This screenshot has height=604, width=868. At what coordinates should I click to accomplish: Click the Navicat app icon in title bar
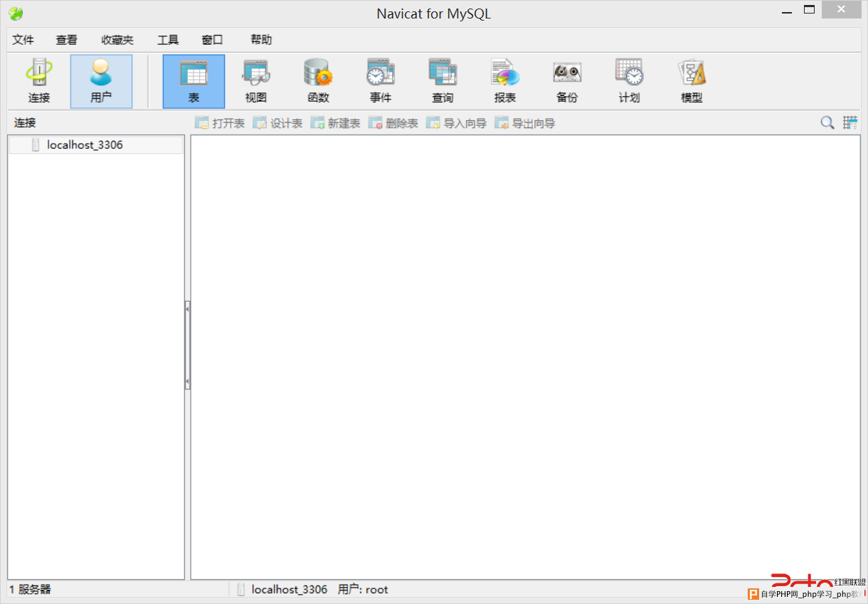pyautogui.click(x=16, y=14)
